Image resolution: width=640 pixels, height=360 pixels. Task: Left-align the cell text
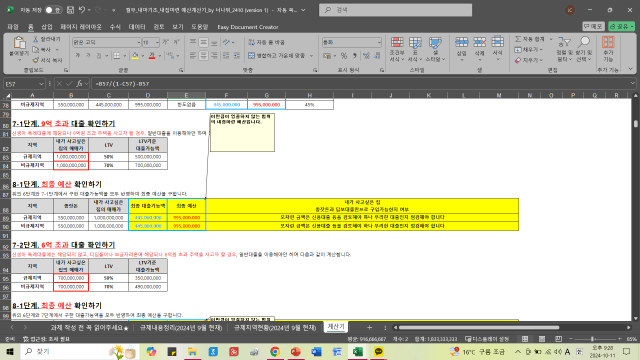click(x=193, y=56)
